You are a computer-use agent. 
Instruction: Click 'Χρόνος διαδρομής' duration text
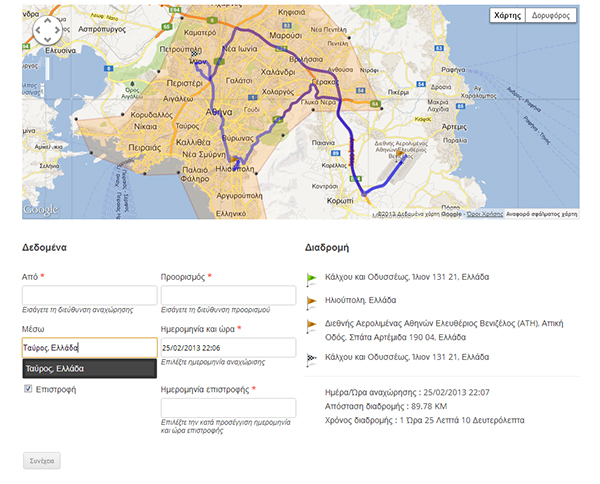(425, 420)
